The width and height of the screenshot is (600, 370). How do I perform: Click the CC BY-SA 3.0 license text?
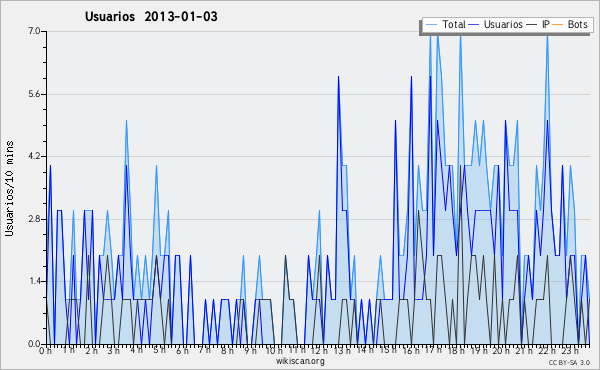[569, 363]
